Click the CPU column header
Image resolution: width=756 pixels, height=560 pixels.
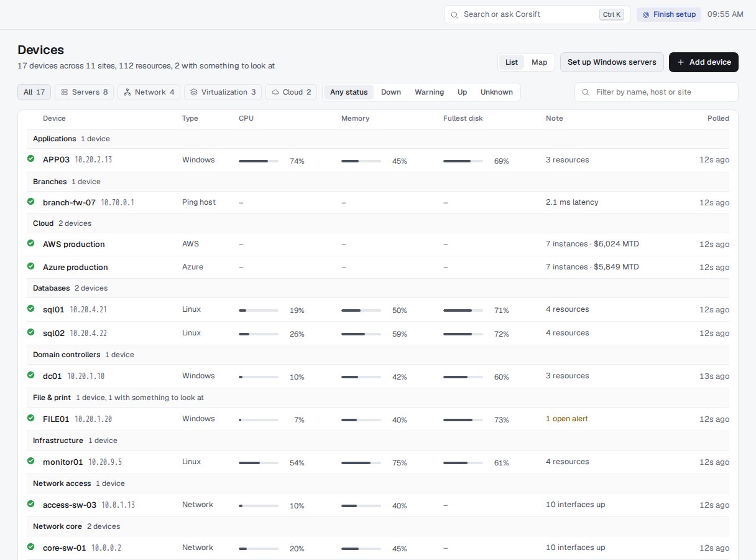pyautogui.click(x=246, y=118)
